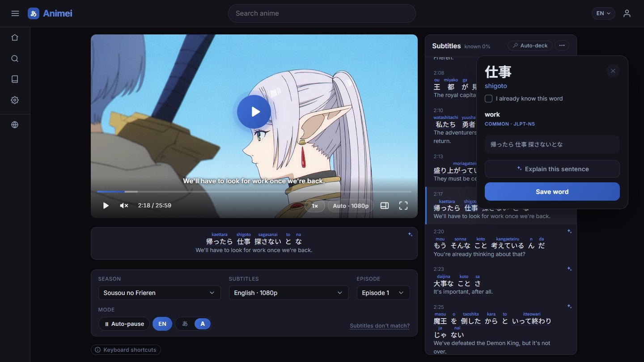
Task: Click word いって終わり in subtitle list
Action: [x=532, y=321]
